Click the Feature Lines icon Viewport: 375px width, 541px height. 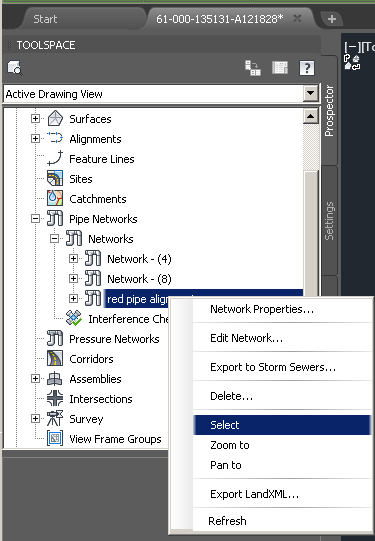click(55, 158)
